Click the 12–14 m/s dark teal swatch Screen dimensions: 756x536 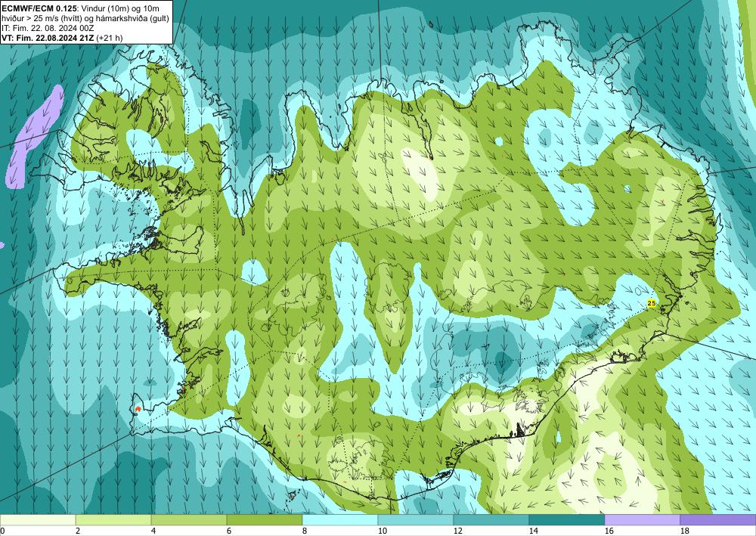click(491, 520)
